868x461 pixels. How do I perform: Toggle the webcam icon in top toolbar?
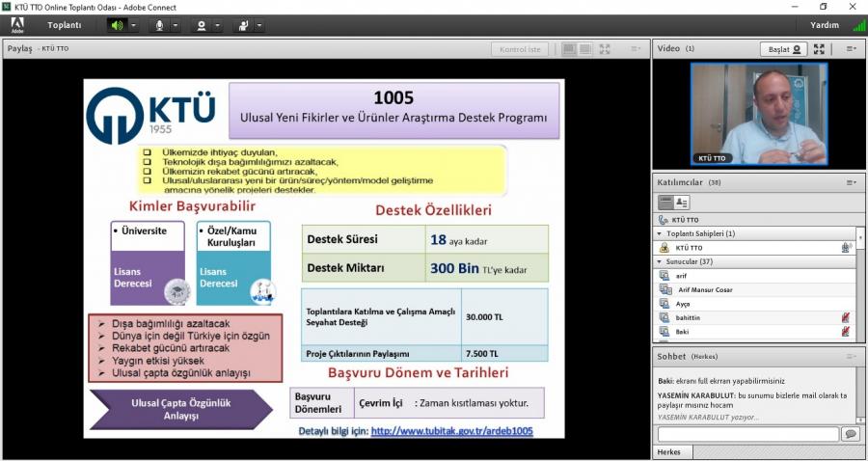[202, 25]
